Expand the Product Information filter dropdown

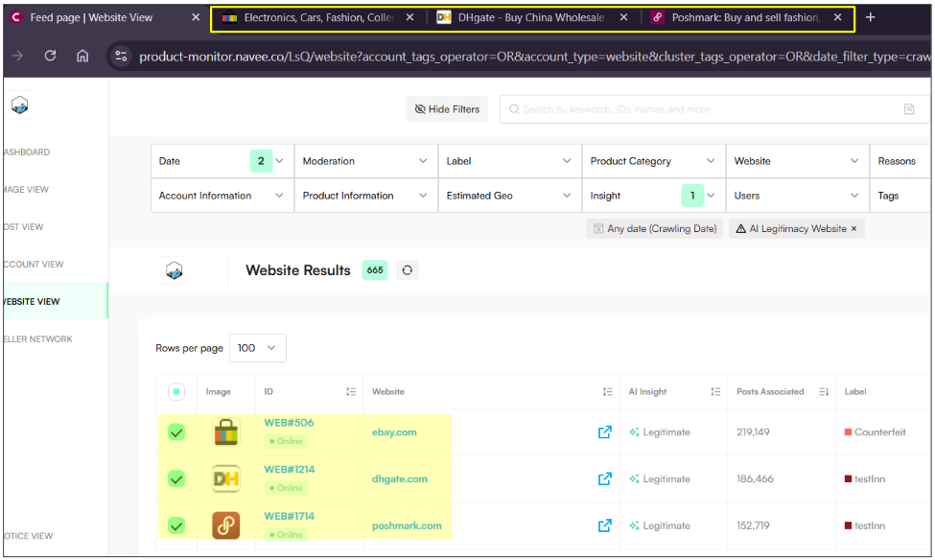click(366, 196)
